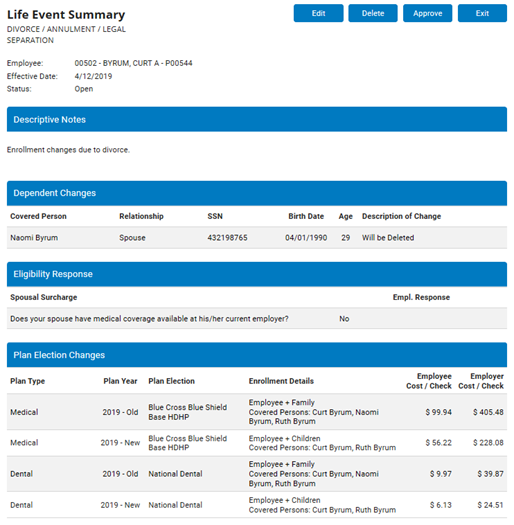
Task: Click the Birth Date column header
Action: click(306, 216)
